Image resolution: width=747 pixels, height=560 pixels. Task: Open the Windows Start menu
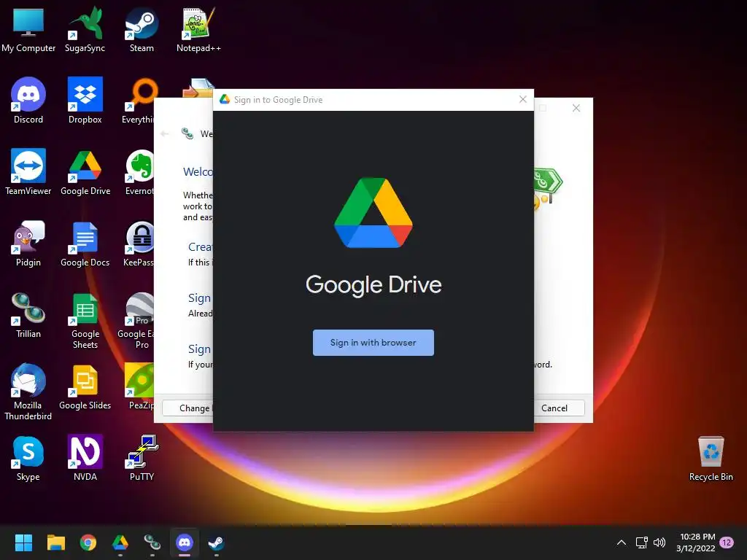(23, 542)
